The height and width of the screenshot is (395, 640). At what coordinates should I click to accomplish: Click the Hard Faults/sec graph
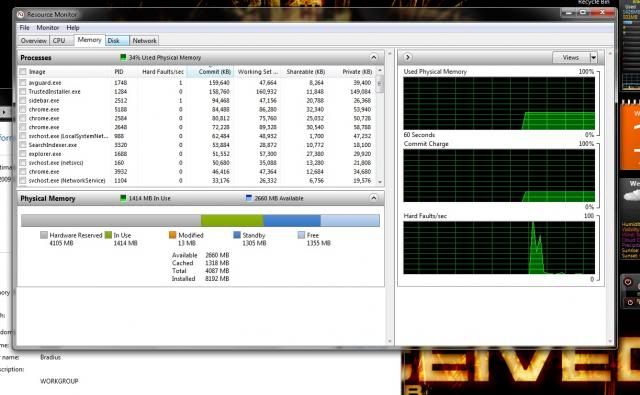(499, 248)
